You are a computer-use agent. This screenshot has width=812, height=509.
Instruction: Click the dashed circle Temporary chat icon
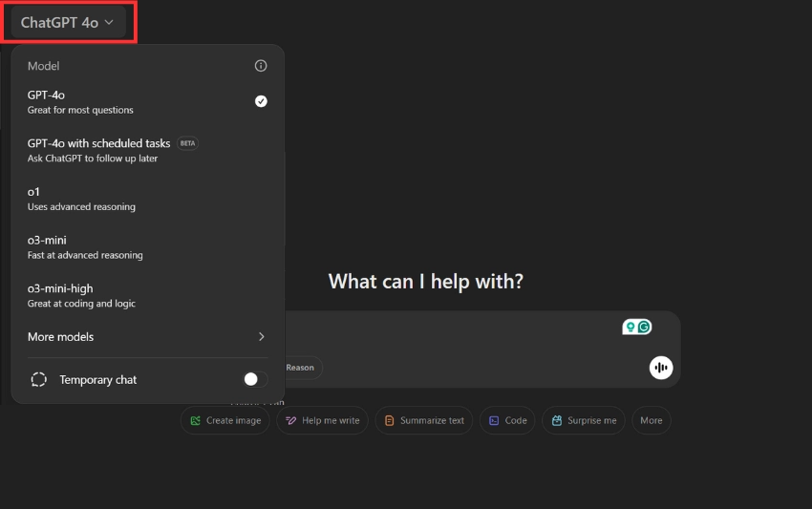click(x=39, y=379)
